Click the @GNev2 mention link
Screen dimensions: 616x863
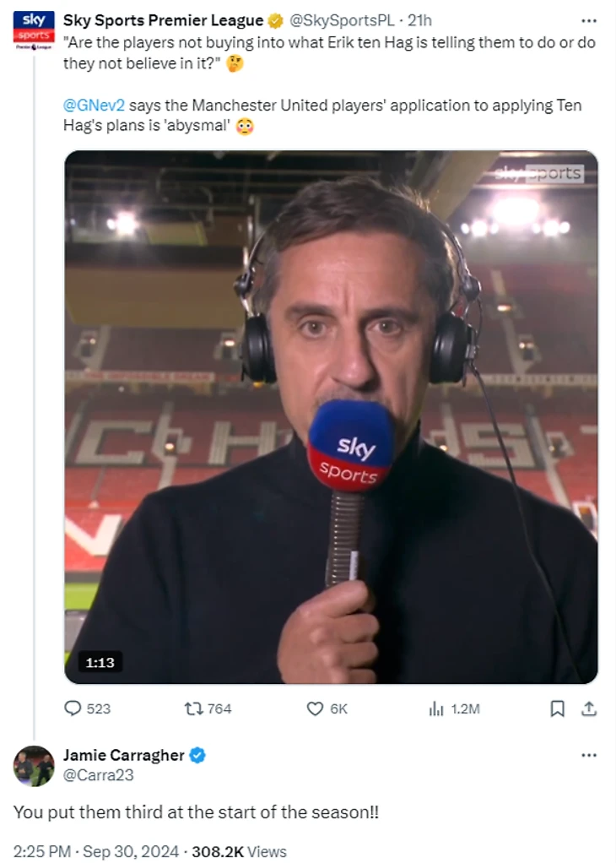[94, 106]
